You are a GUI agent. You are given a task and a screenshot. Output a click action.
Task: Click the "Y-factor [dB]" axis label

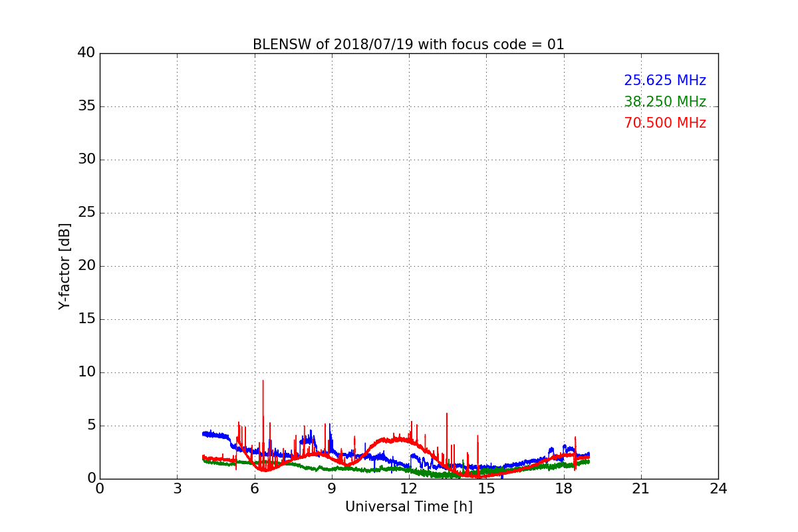[65, 266]
